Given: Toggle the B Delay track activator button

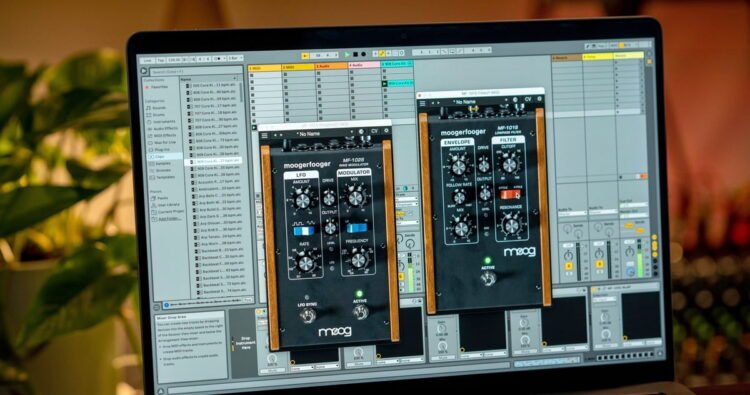Looking at the screenshot, I should (x=599, y=264).
